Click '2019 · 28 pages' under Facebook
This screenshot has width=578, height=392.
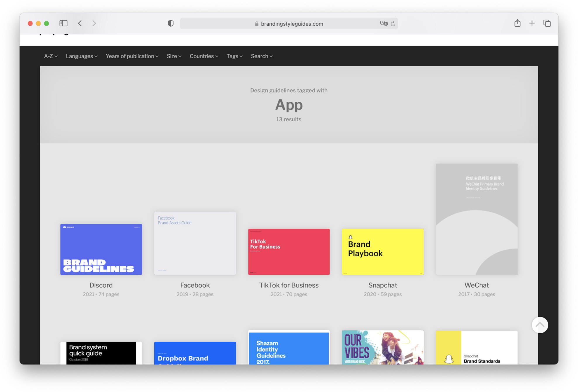(x=195, y=294)
